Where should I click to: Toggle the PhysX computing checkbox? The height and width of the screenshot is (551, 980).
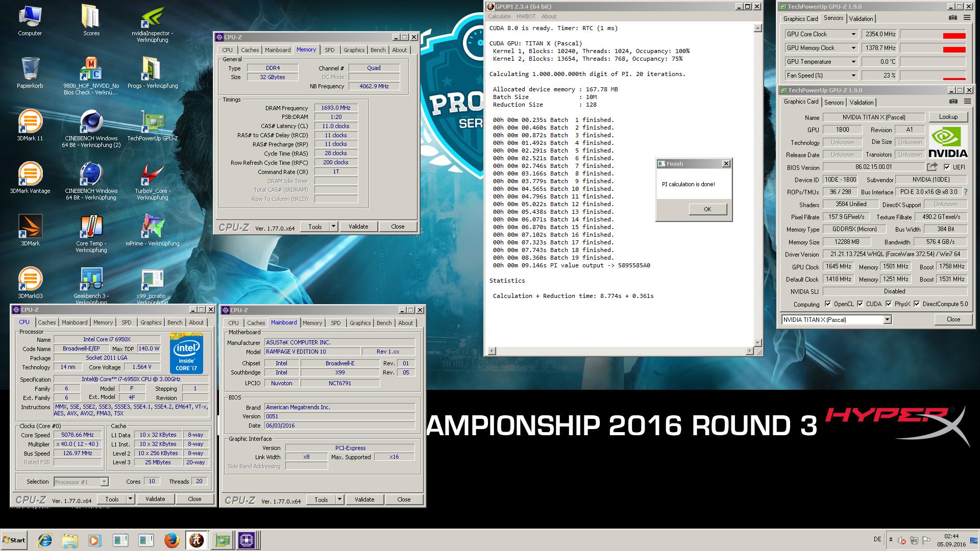[x=889, y=304]
